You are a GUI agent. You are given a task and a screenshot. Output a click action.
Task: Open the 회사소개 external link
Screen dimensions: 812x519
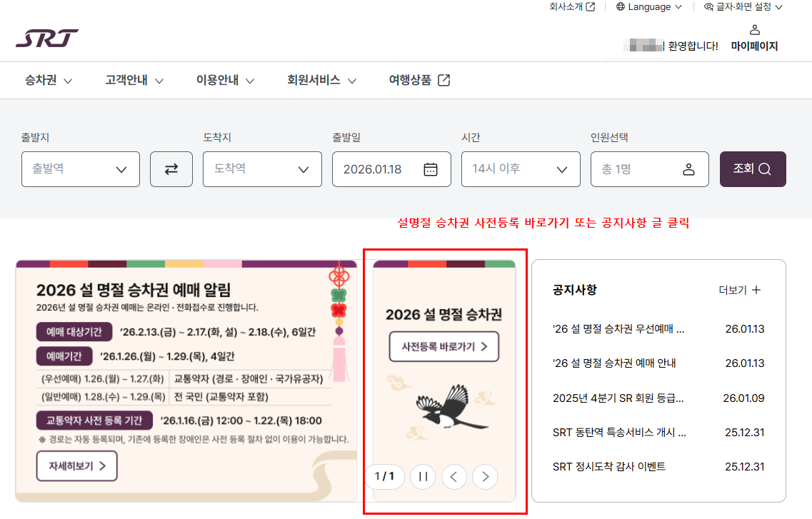coord(572,6)
